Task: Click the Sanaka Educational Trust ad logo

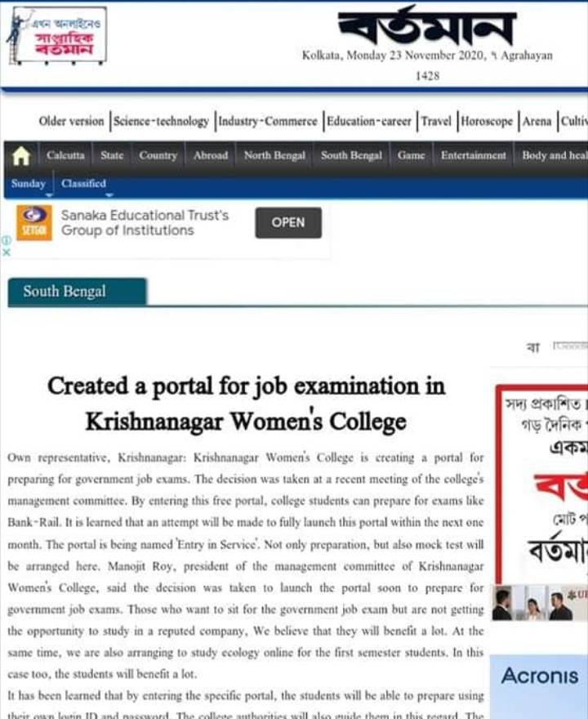Action: coord(34,223)
